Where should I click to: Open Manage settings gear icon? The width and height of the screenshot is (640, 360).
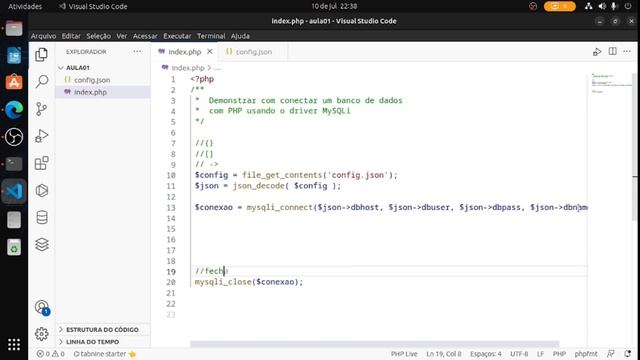point(42,334)
